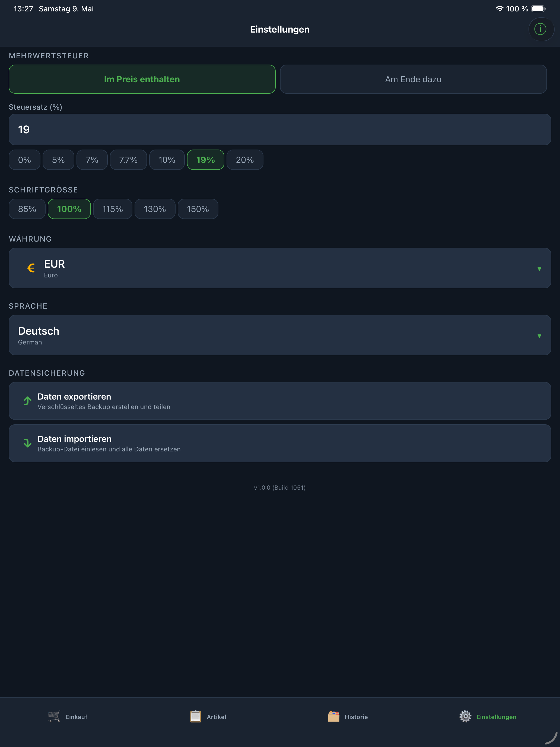Click the green export arrow icon
The width and height of the screenshot is (560, 747).
coord(28,401)
